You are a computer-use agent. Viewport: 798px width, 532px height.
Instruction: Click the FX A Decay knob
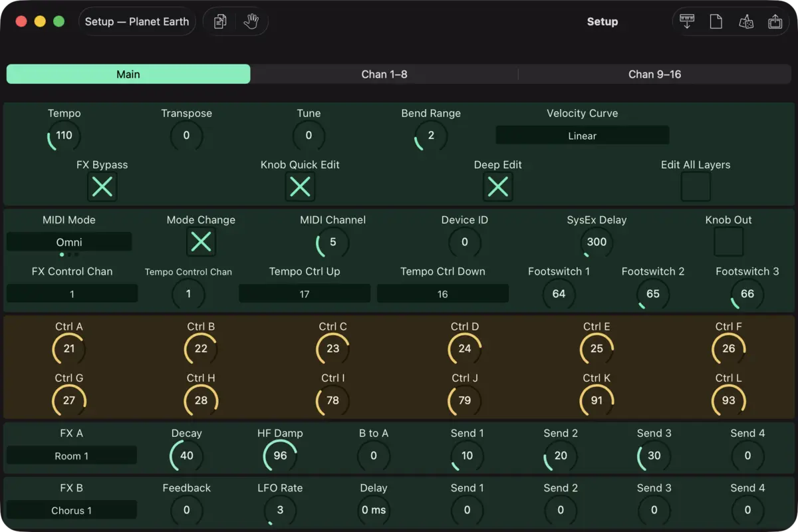click(x=186, y=456)
